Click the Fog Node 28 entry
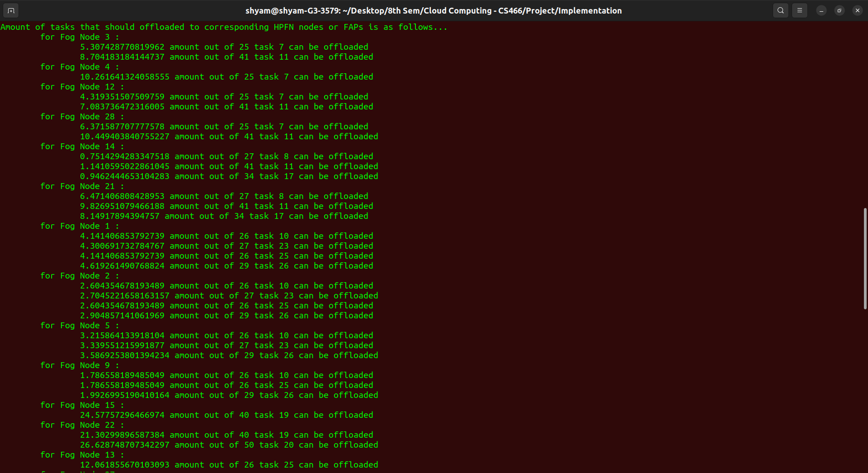This screenshot has width=868, height=473. click(x=81, y=116)
